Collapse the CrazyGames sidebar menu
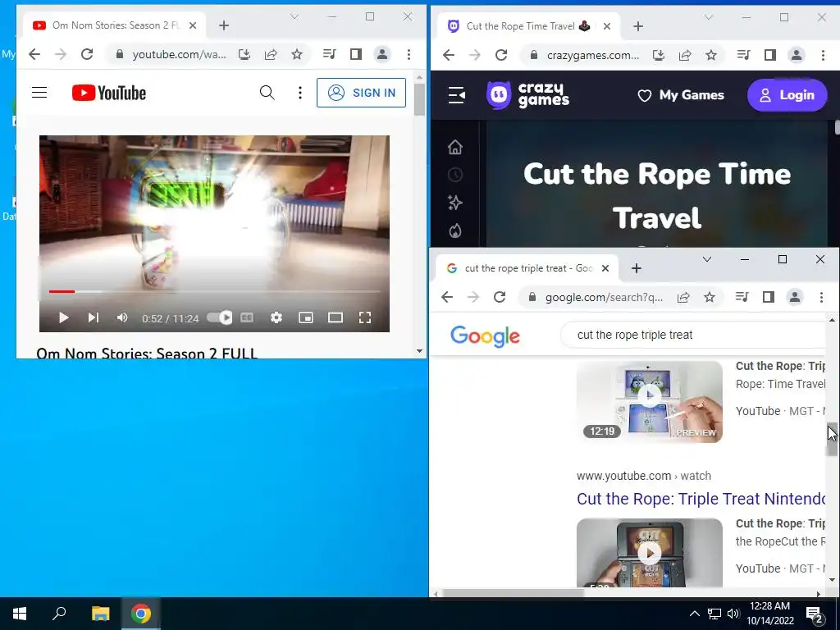This screenshot has width=840, height=630. click(x=456, y=95)
